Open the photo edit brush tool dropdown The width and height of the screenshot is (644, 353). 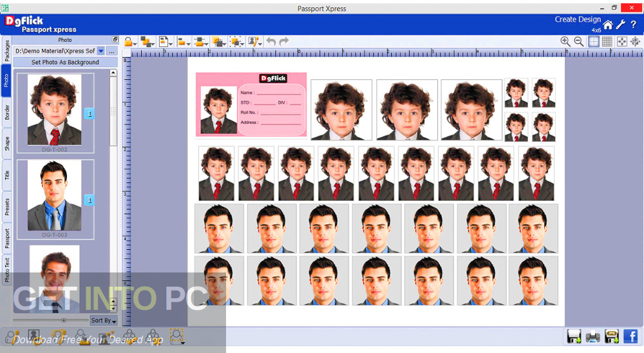[x=255, y=41]
